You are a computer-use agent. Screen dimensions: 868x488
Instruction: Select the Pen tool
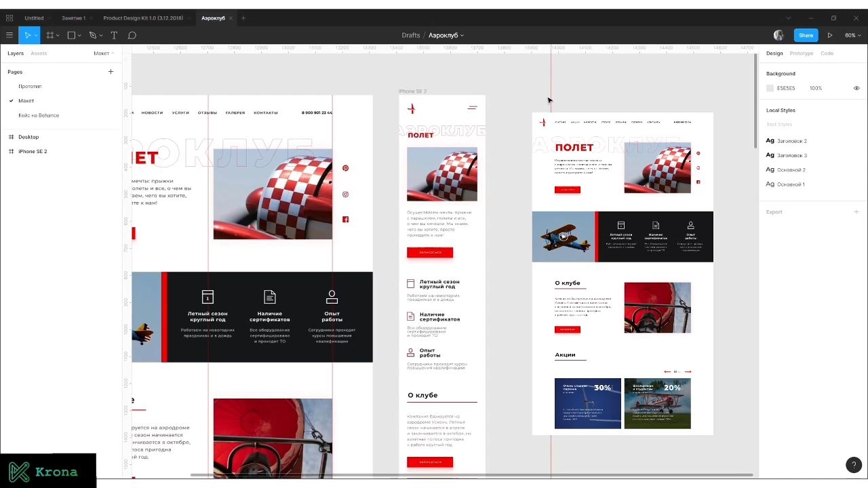(x=93, y=35)
